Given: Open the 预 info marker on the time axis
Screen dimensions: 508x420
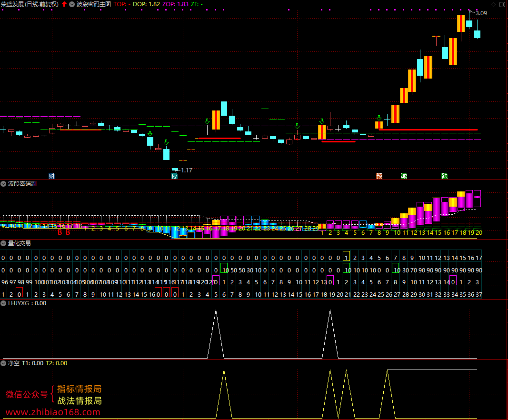Looking at the screenshot, I should coord(379,176).
